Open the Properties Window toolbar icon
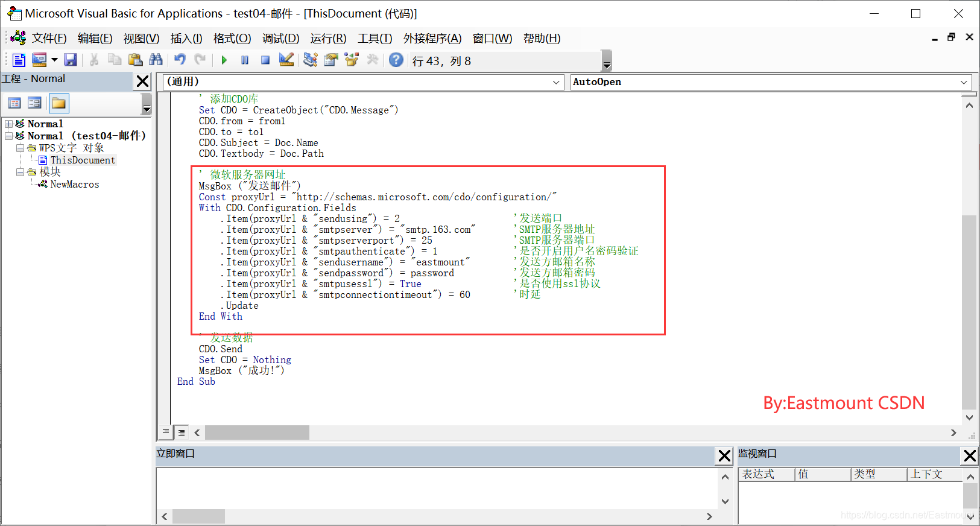The image size is (980, 526). pos(331,60)
